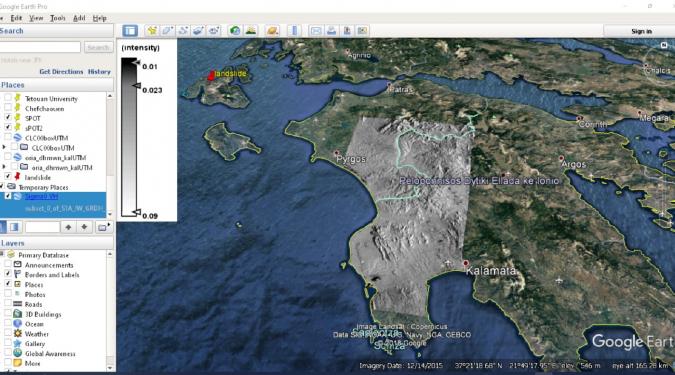
Task: Click the Search places panel icon
Action: coord(4,227)
